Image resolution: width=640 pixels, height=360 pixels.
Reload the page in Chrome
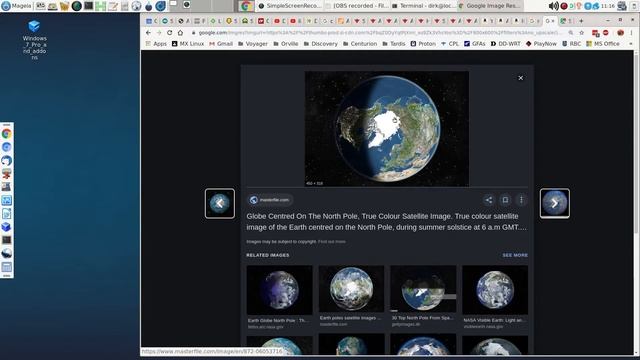click(169, 33)
